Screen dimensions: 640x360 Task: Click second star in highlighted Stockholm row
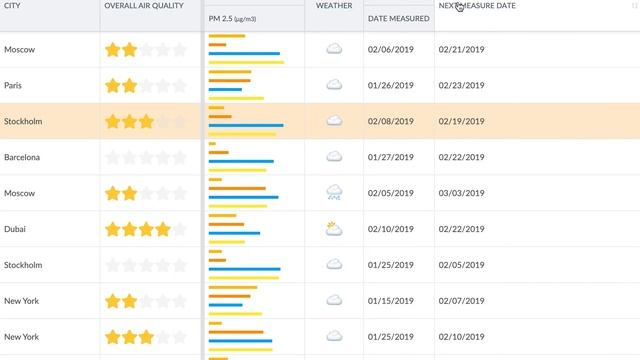[129, 122]
